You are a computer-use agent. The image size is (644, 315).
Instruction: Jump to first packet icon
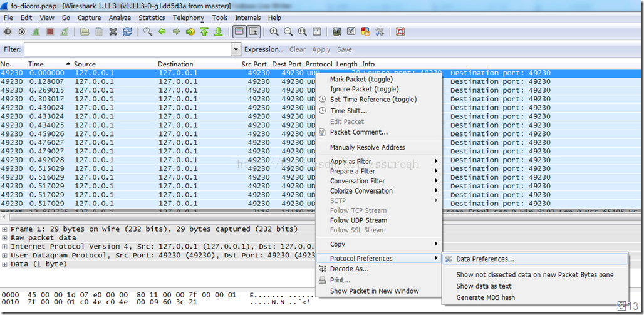[204, 31]
